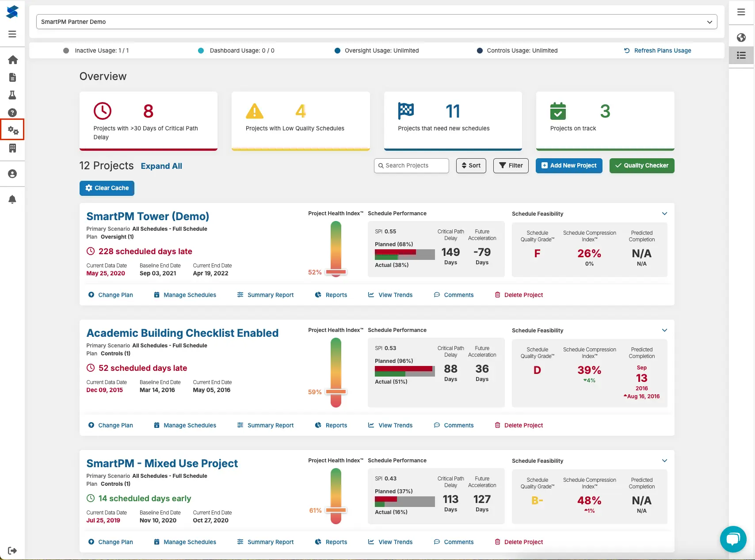Viewport: 755px width, 560px height.
Task: Change Plan for Academic Building project
Action: [x=111, y=425]
